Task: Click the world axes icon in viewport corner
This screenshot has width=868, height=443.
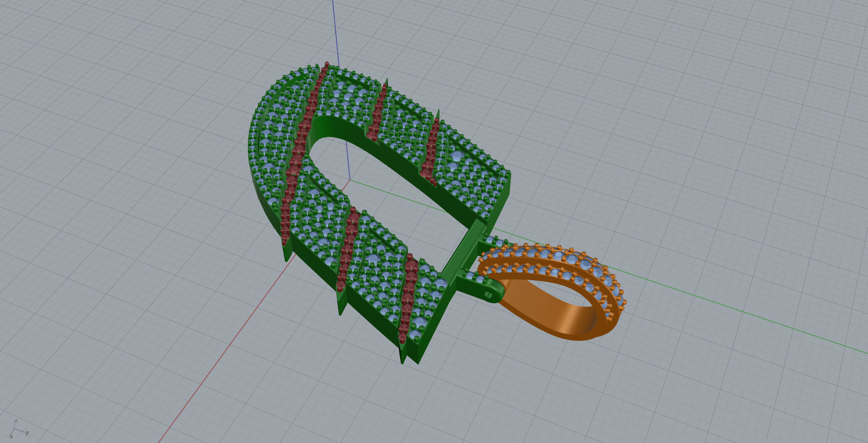Action: (18, 428)
